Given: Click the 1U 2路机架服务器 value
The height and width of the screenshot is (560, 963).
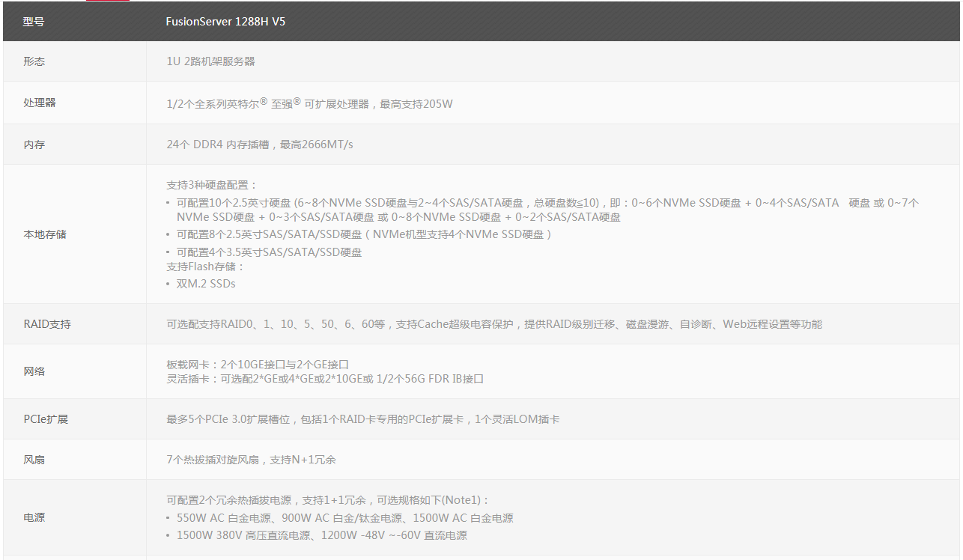Looking at the screenshot, I should (x=210, y=61).
